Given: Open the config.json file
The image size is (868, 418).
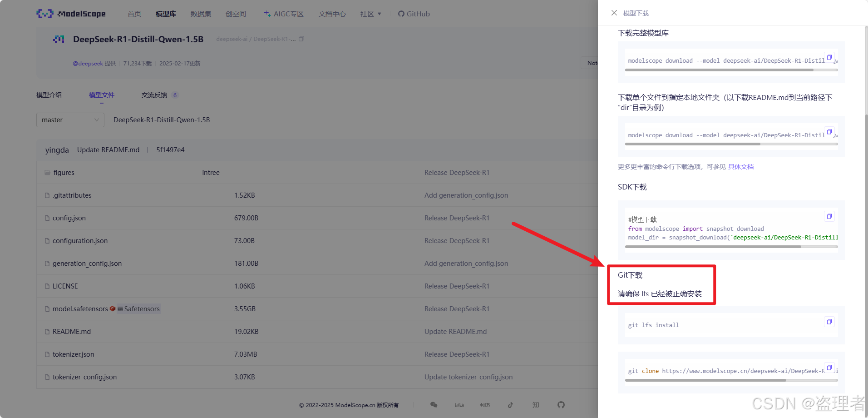Looking at the screenshot, I should point(69,218).
